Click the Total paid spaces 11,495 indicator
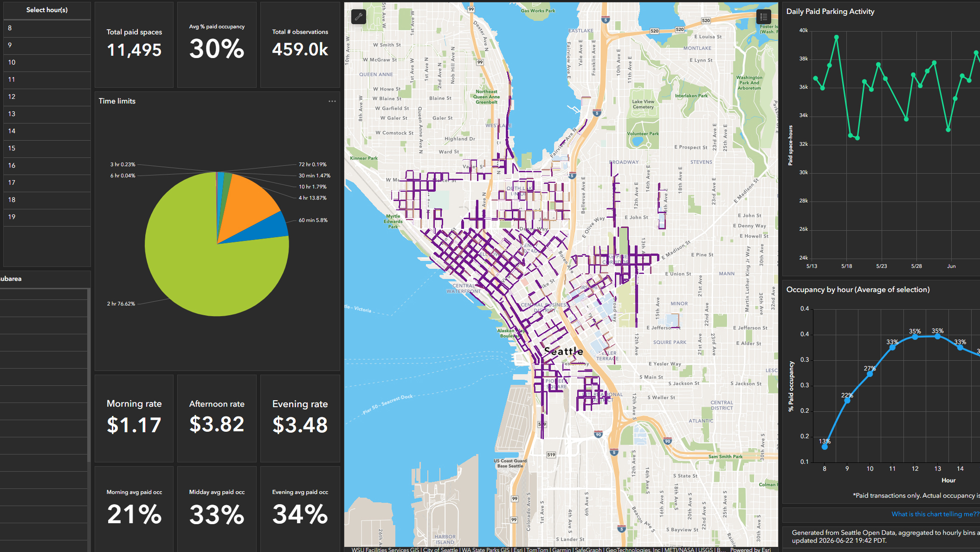 coord(134,45)
